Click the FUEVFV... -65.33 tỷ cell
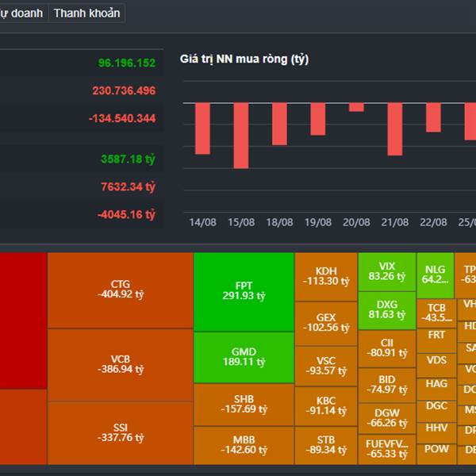The width and height of the screenshot is (476, 476). (x=387, y=450)
